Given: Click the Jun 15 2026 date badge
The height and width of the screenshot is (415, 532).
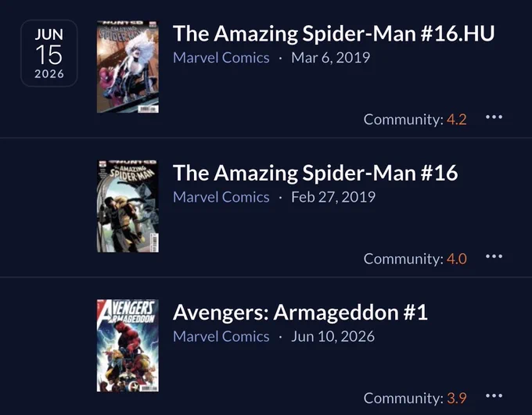Looking at the screenshot, I should 49,53.
